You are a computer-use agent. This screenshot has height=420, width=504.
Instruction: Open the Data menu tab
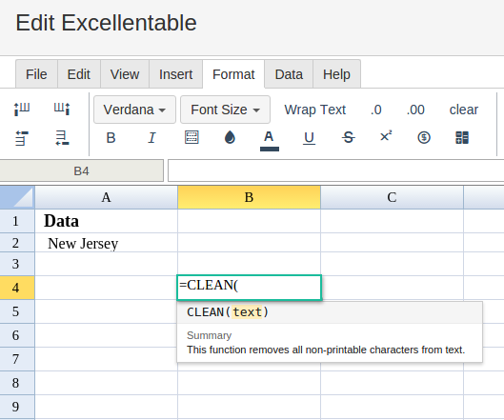[x=289, y=74]
